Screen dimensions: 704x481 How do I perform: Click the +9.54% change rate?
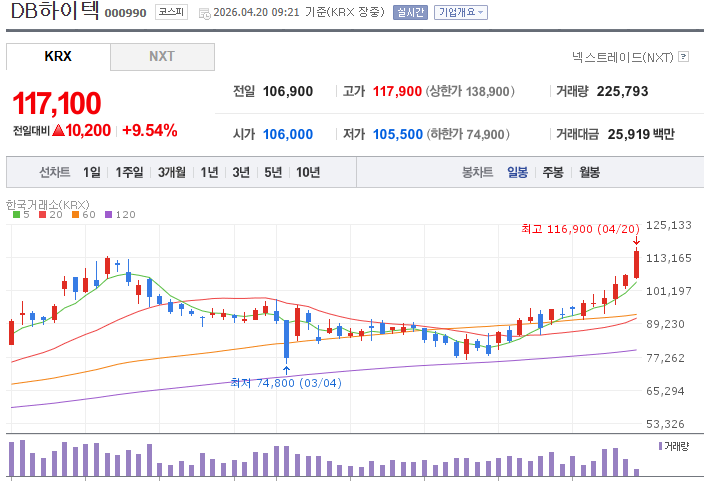pyautogui.click(x=150, y=131)
